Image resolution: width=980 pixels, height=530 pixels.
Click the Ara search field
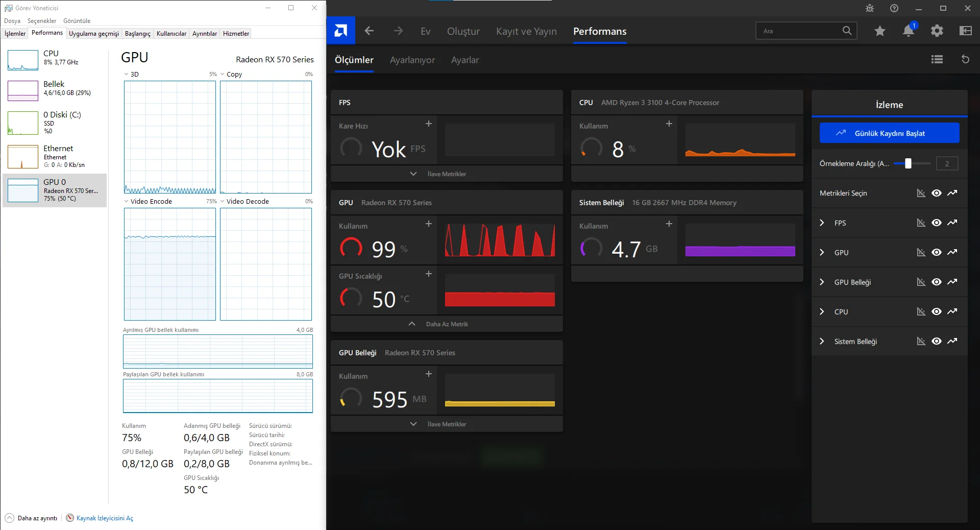coord(799,31)
